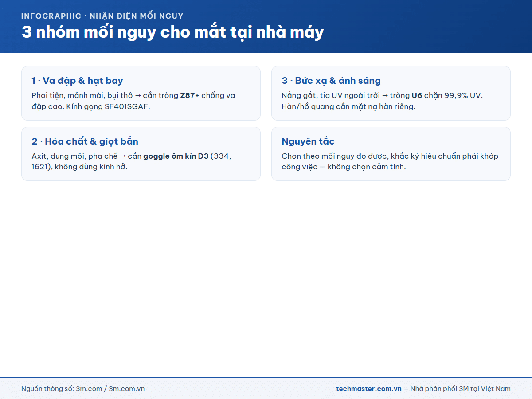Image resolution: width=532 pixels, height=399 pixels.
Task: Select the text "Hàn/hồ quang cần mặt nạ hàn riêng."
Action: click(348, 107)
